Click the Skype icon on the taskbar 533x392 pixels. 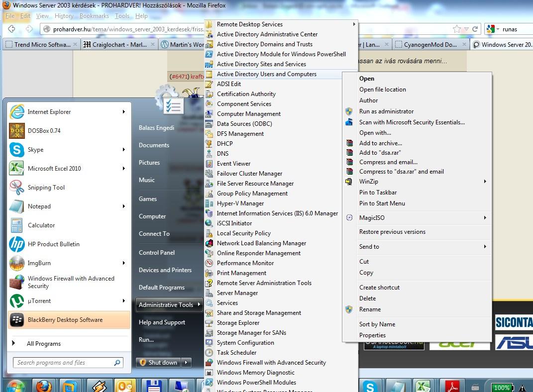point(370,386)
